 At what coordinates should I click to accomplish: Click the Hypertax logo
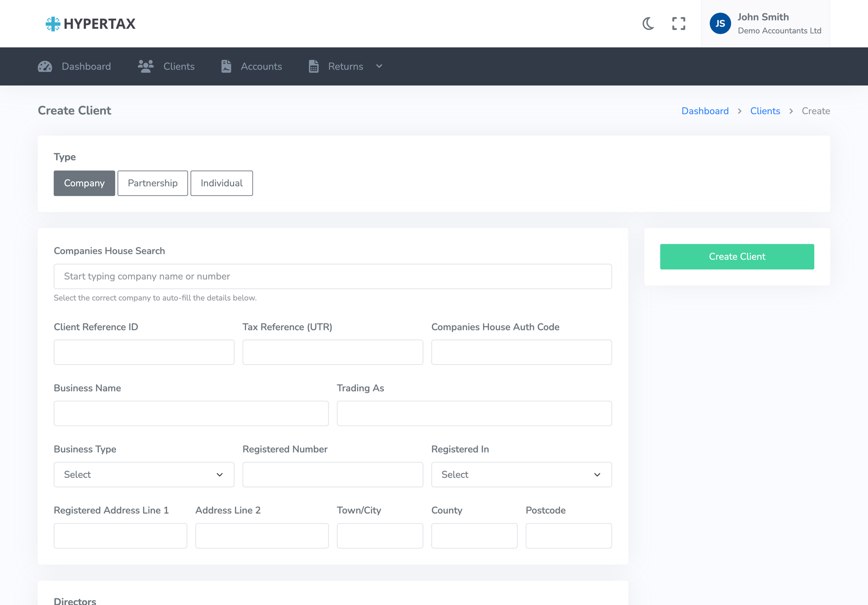90,24
